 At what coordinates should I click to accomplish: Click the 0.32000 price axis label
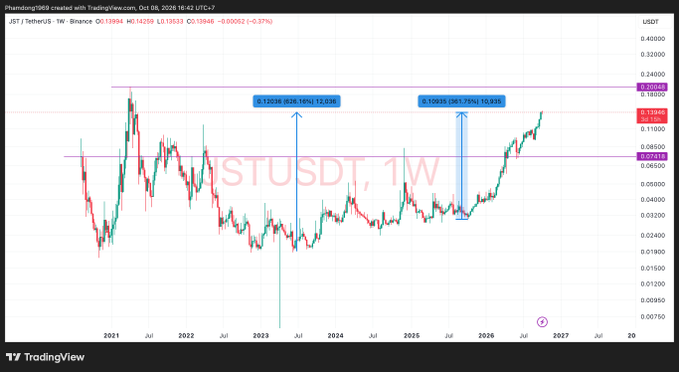pyautogui.click(x=653, y=55)
